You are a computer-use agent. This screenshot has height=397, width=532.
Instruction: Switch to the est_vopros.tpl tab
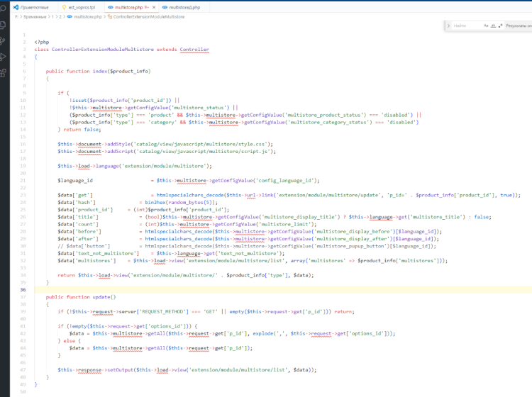coord(82,6)
